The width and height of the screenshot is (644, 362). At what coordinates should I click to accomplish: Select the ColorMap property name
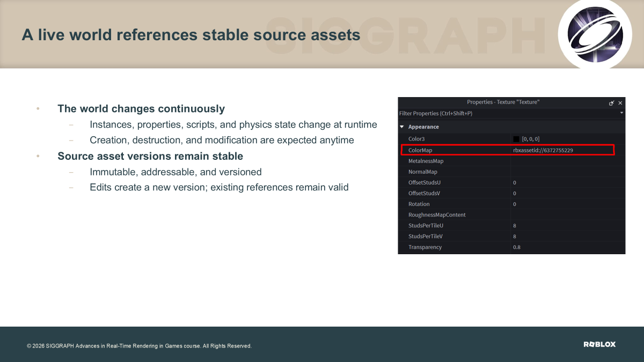(x=420, y=150)
